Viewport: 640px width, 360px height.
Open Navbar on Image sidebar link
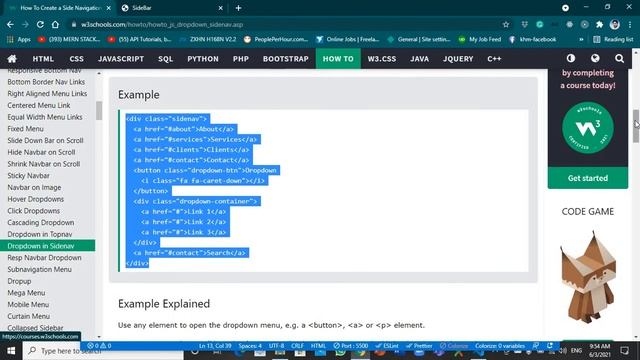[34, 188]
